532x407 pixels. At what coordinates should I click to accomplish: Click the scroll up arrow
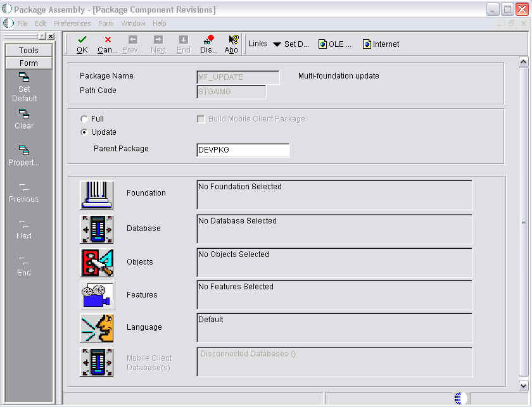point(524,62)
